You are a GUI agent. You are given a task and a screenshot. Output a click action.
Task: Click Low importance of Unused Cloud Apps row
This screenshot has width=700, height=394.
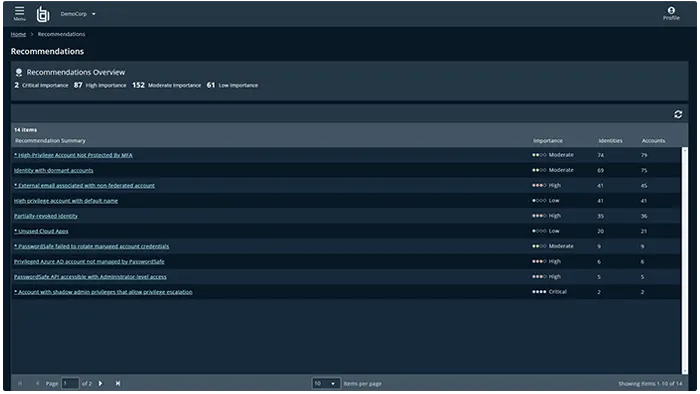point(546,231)
